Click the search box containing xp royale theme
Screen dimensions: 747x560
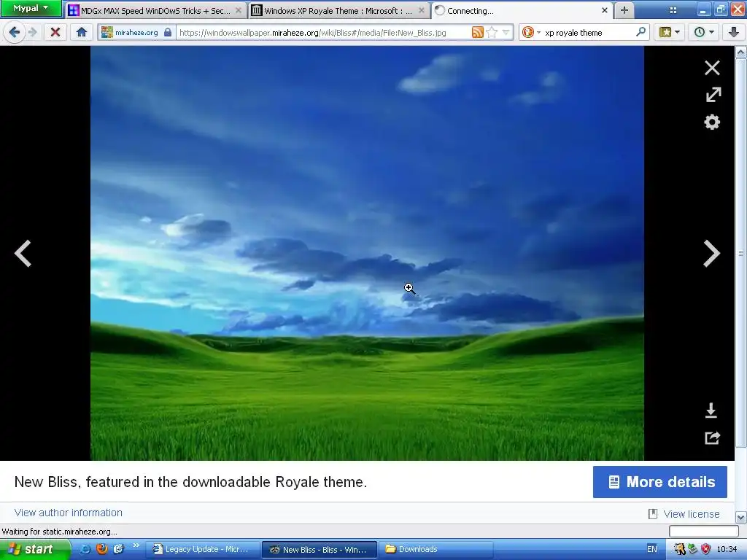[x=589, y=32]
